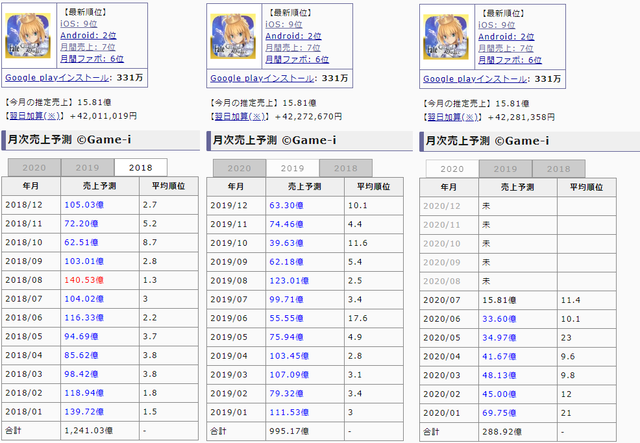
Task: Select the 1,241.03億 total cell
Action: point(100,431)
